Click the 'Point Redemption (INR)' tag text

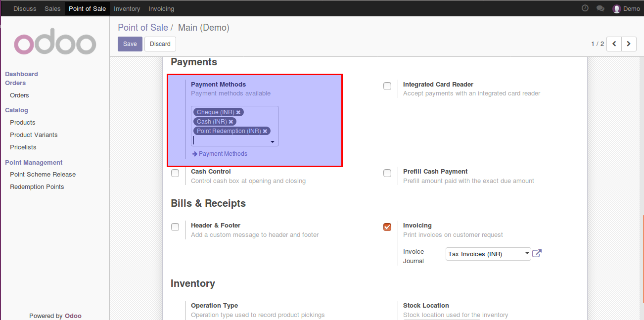(x=229, y=131)
